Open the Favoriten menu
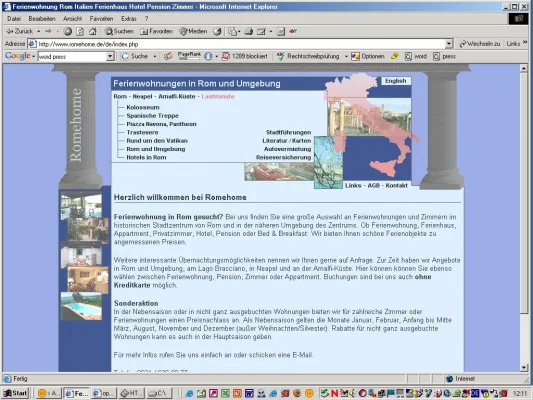 coord(101,19)
